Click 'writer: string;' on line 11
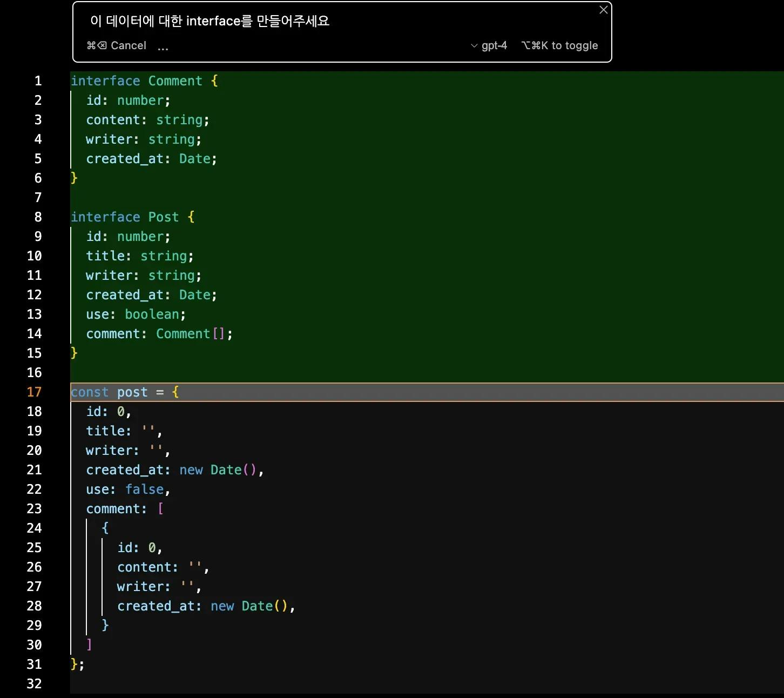 click(x=144, y=276)
